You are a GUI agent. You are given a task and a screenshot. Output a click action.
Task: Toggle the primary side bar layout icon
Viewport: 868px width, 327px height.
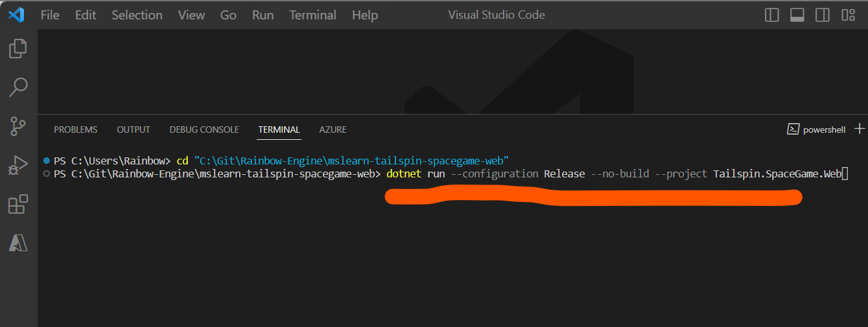click(771, 15)
